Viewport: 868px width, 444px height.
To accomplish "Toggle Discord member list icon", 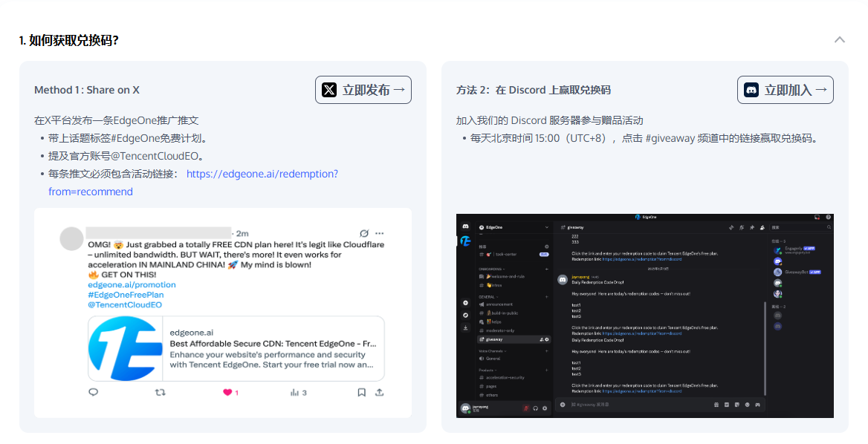I will 762,227.
